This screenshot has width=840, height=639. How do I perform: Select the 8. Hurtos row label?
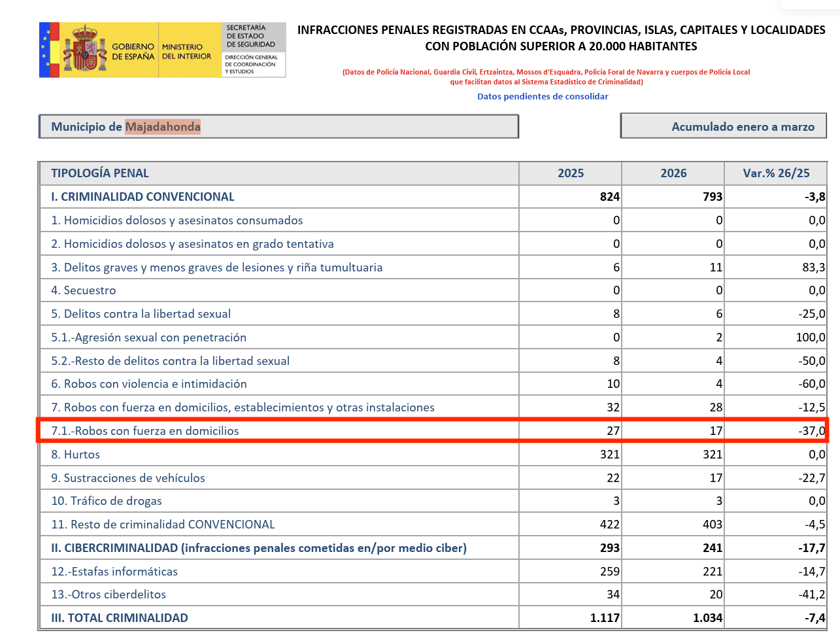pyautogui.click(x=76, y=455)
